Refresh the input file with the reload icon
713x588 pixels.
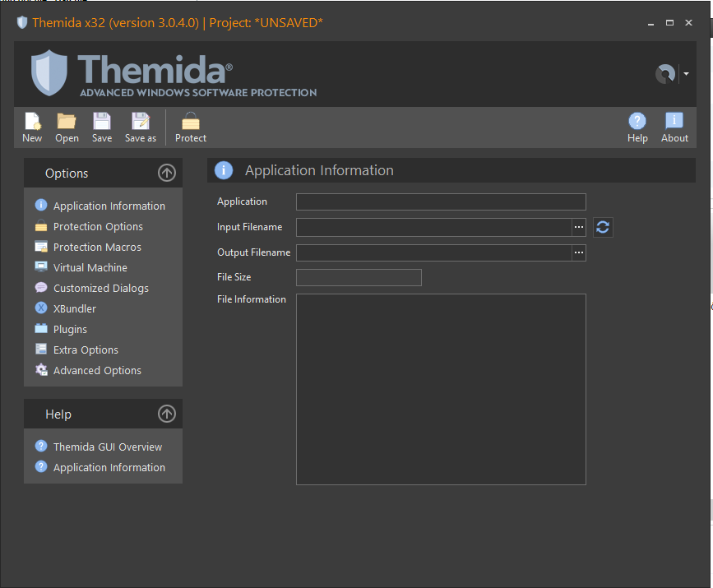(x=603, y=227)
